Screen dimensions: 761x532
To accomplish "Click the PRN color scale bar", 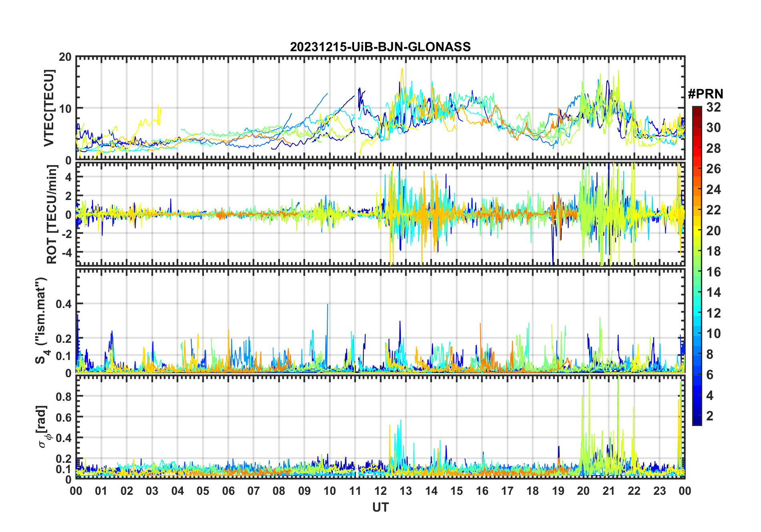I will [x=697, y=266].
